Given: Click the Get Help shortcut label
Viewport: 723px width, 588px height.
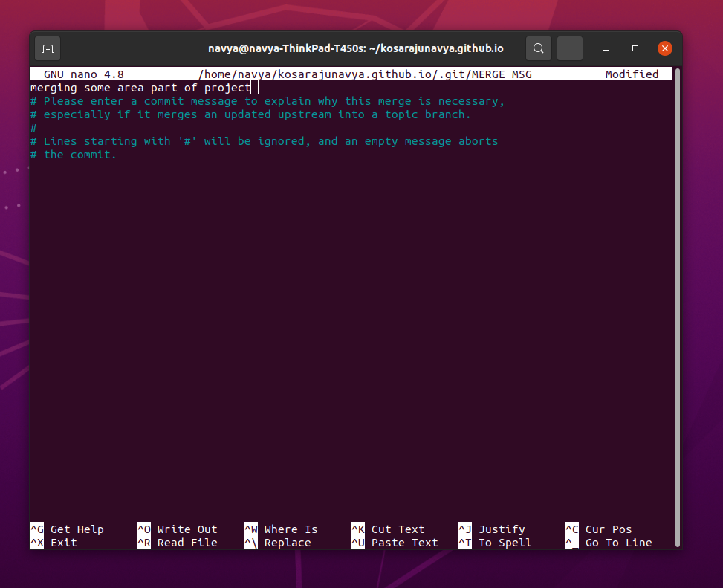Looking at the screenshot, I should [x=76, y=529].
